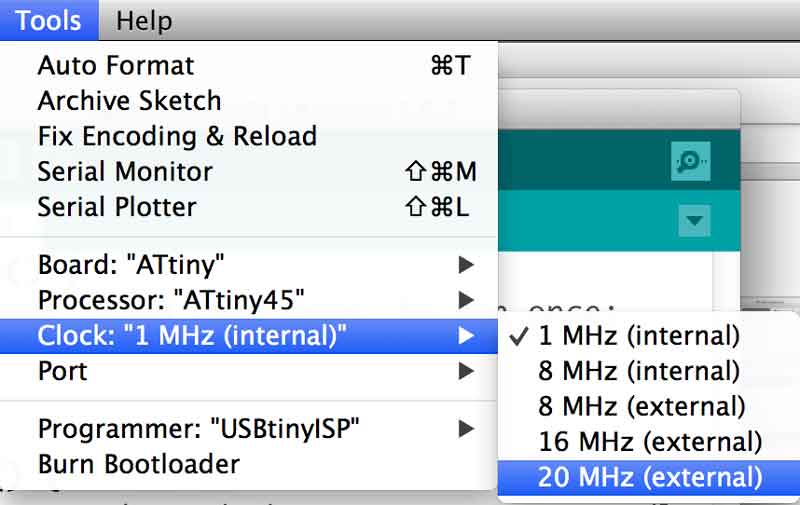Viewport: 800px width, 505px height.
Task: Open the Tools menu
Action: 49,20
